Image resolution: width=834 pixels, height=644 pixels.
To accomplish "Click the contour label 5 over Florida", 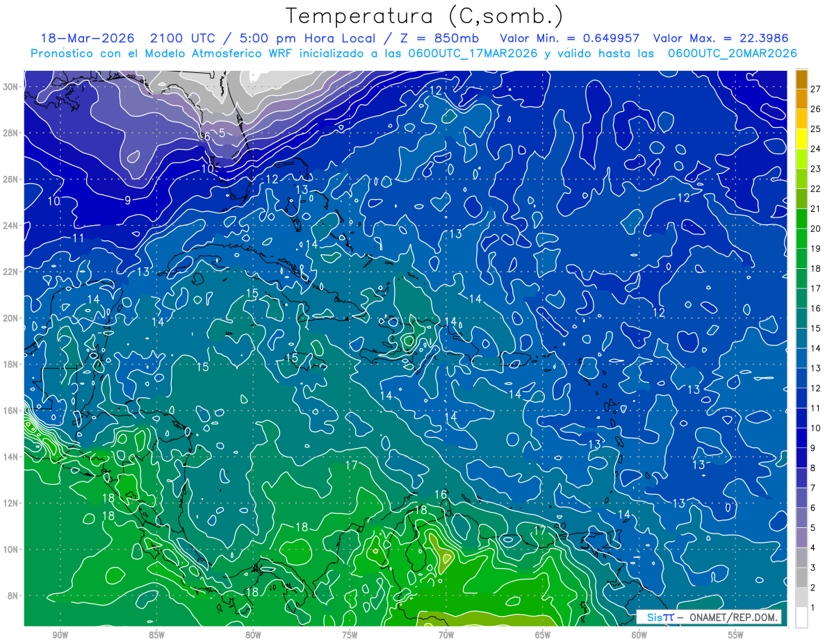I will point(222,133).
